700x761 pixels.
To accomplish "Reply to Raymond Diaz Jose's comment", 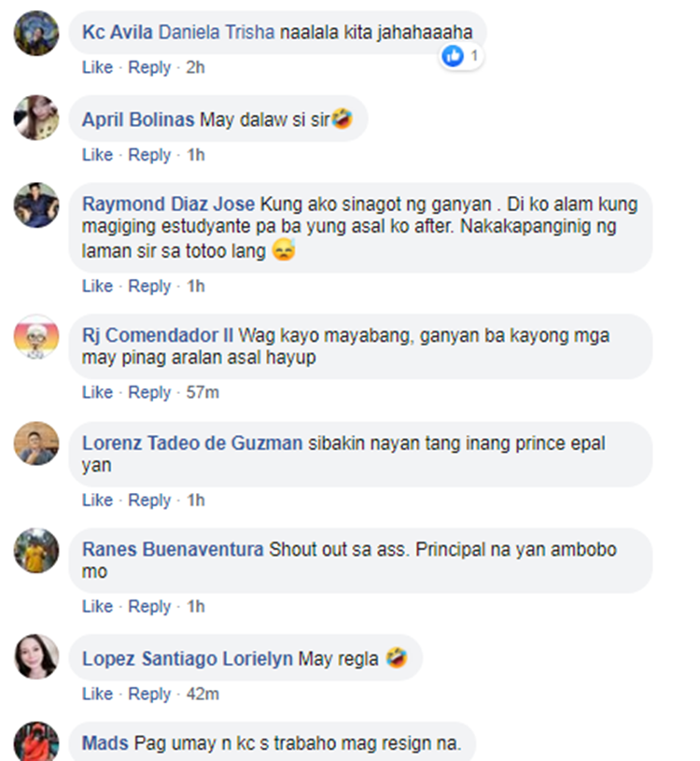I will pos(149,287).
